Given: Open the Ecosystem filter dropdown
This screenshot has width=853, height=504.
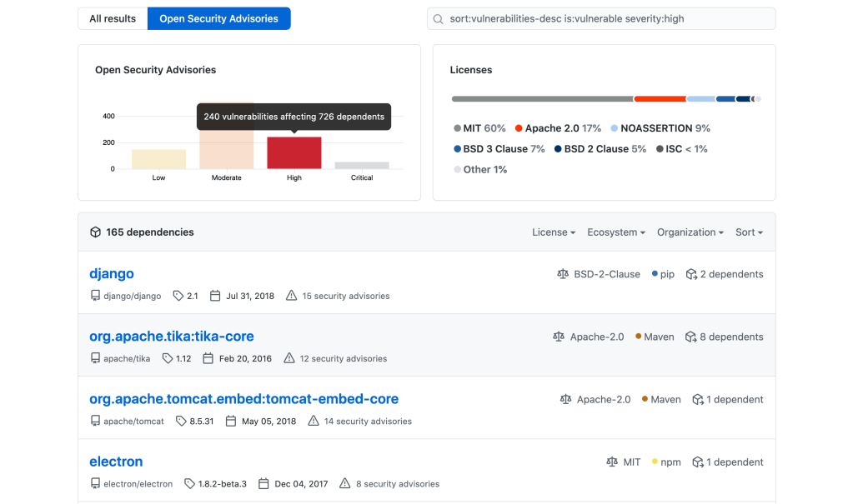Looking at the screenshot, I should coord(616,232).
